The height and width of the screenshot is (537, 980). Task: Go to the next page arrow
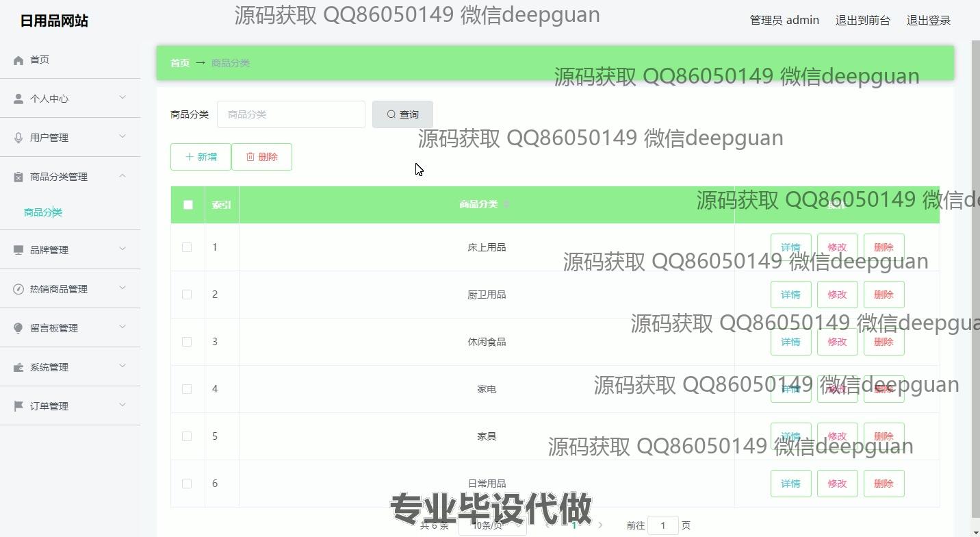[x=600, y=525]
